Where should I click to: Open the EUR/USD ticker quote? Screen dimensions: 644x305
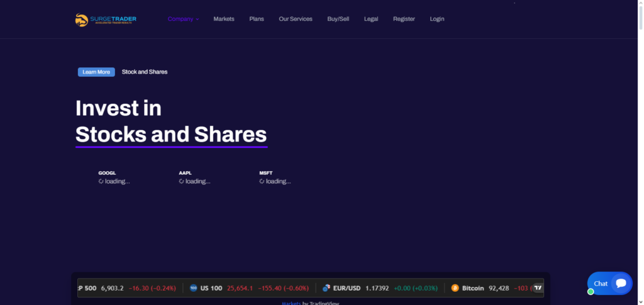[x=380, y=288]
